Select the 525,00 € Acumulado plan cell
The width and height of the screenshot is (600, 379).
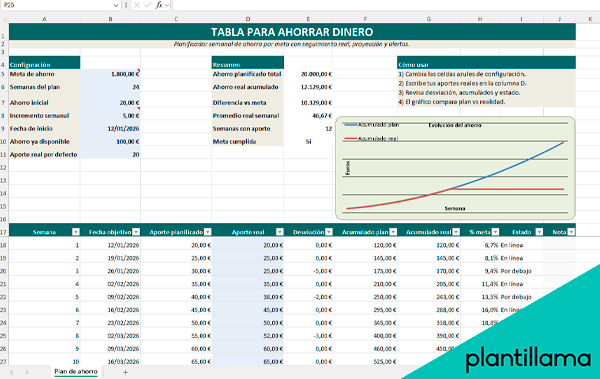click(x=365, y=361)
